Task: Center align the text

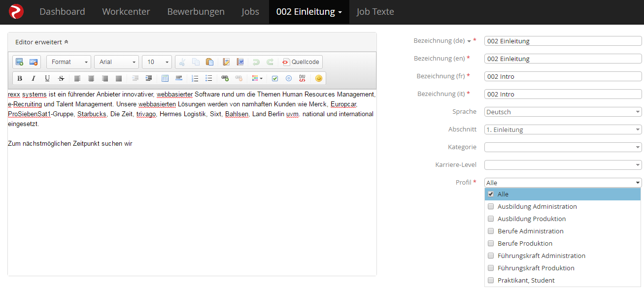Action: pyautogui.click(x=91, y=78)
